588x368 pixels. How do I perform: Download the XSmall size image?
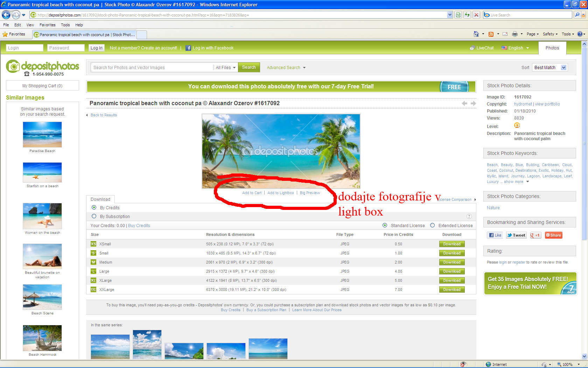pos(452,244)
